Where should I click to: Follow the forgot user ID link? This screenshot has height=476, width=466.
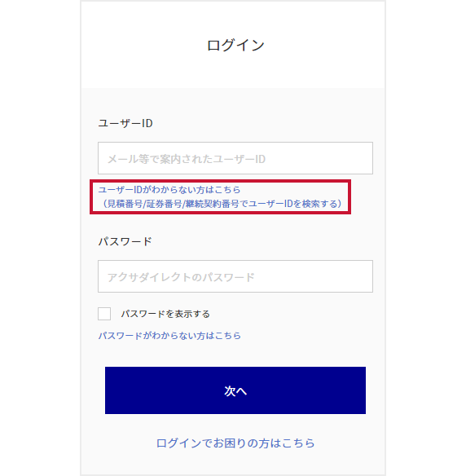(169, 190)
